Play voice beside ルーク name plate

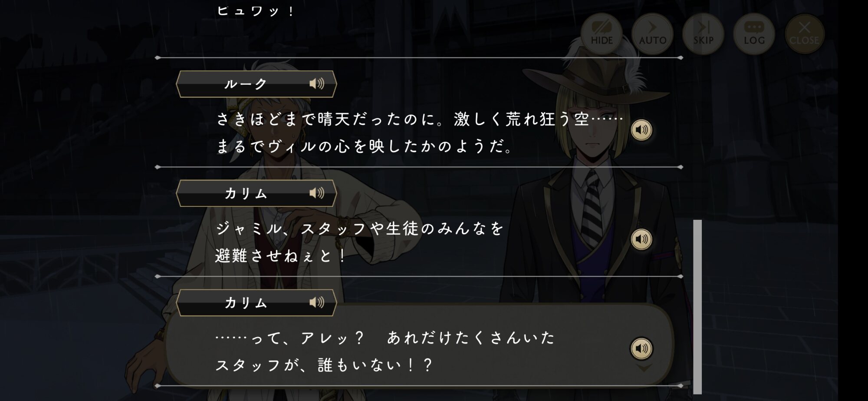[317, 83]
